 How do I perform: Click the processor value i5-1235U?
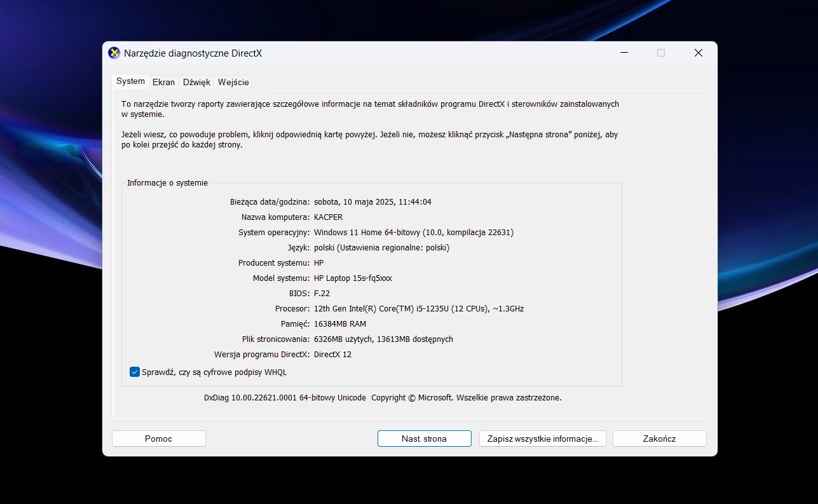tap(419, 308)
